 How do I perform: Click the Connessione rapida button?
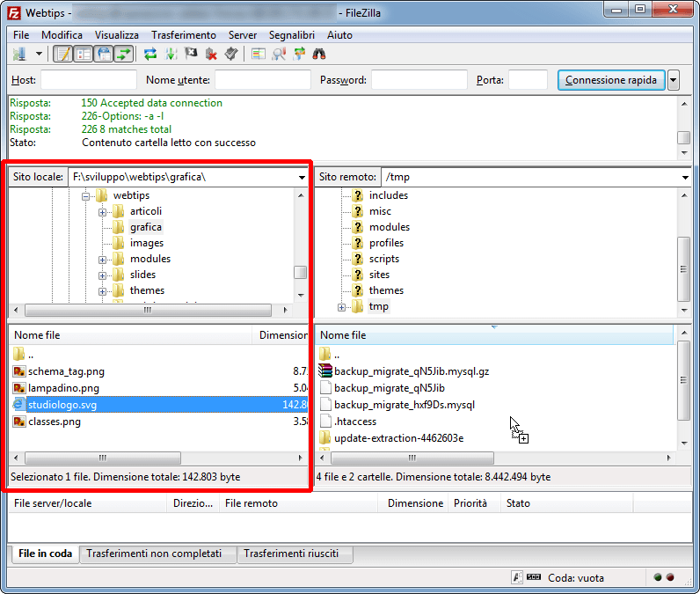tap(610, 80)
